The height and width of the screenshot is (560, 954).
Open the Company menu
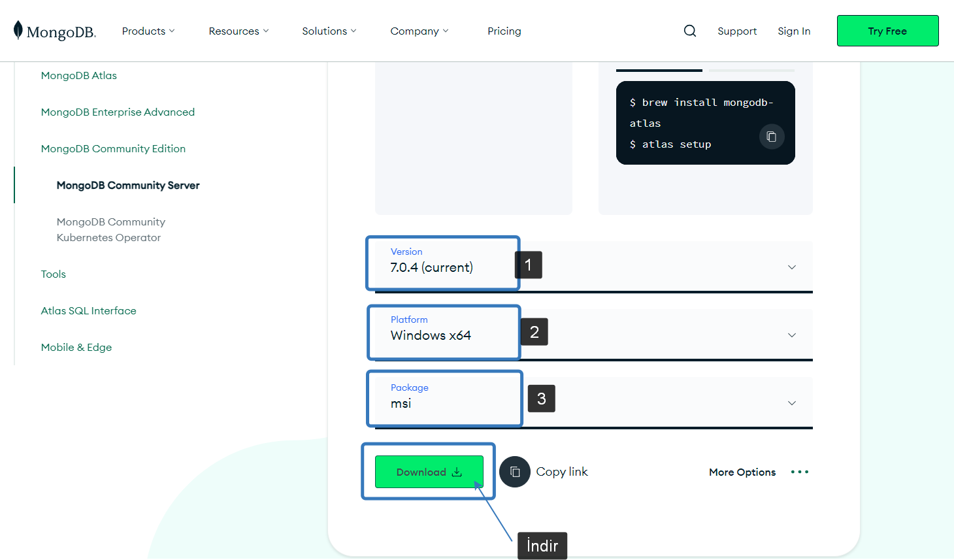(419, 31)
